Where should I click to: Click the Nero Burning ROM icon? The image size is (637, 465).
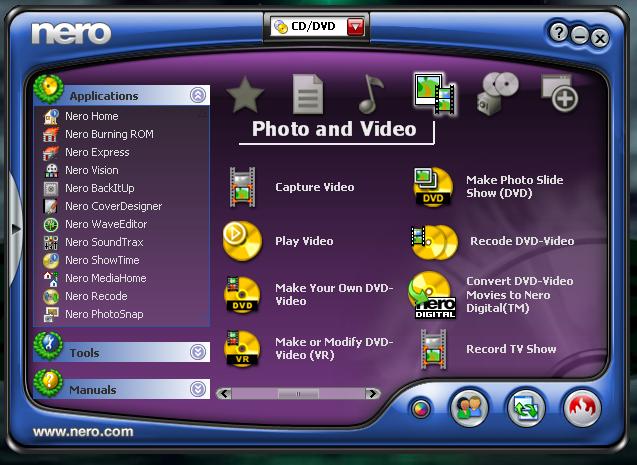tap(51, 134)
